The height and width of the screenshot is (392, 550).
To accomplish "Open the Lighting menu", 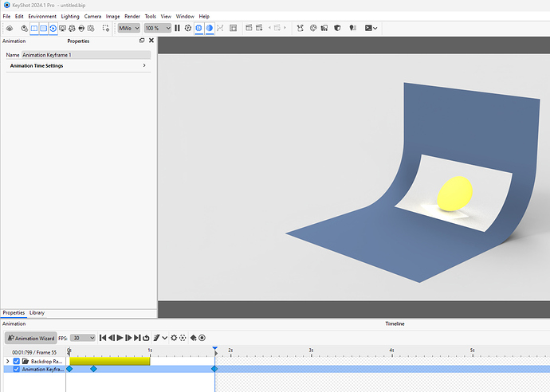I will pyautogui.click(x=70, y=16).
